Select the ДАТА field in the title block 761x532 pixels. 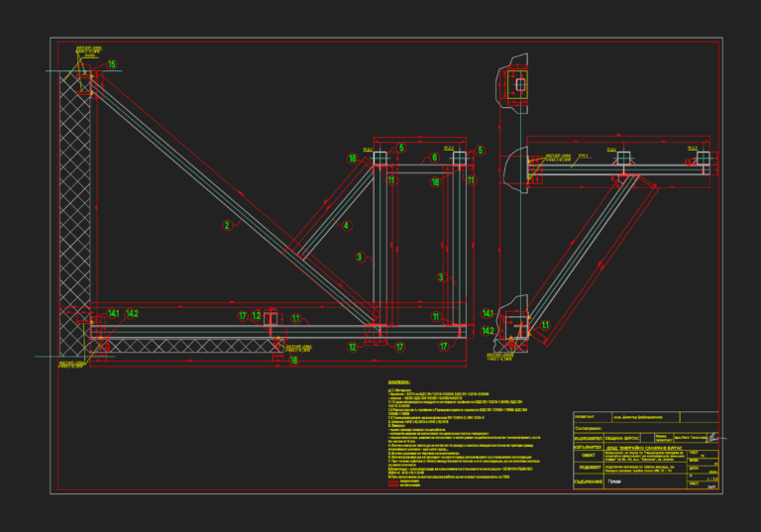704,470
